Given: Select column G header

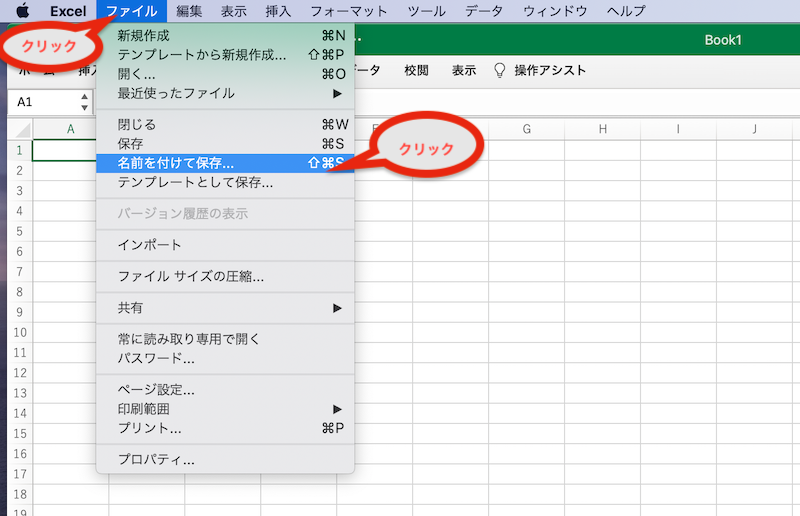Looking at the screenshot, I should tap(527, 129).
